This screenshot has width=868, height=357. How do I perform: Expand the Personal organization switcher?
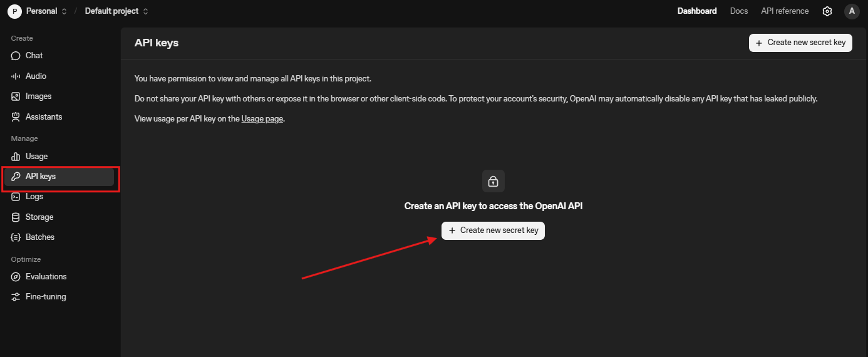38,11
